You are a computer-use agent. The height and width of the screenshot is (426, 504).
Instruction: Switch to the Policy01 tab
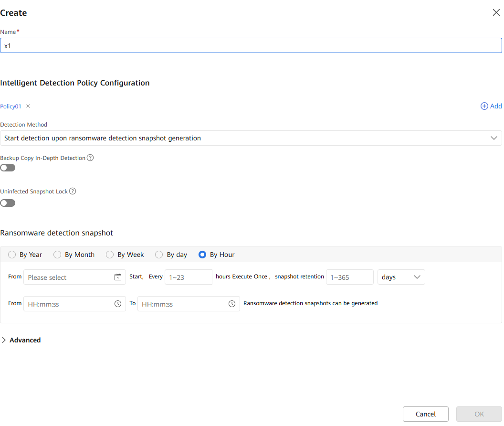pyautogui.click(x=11, y=106)
